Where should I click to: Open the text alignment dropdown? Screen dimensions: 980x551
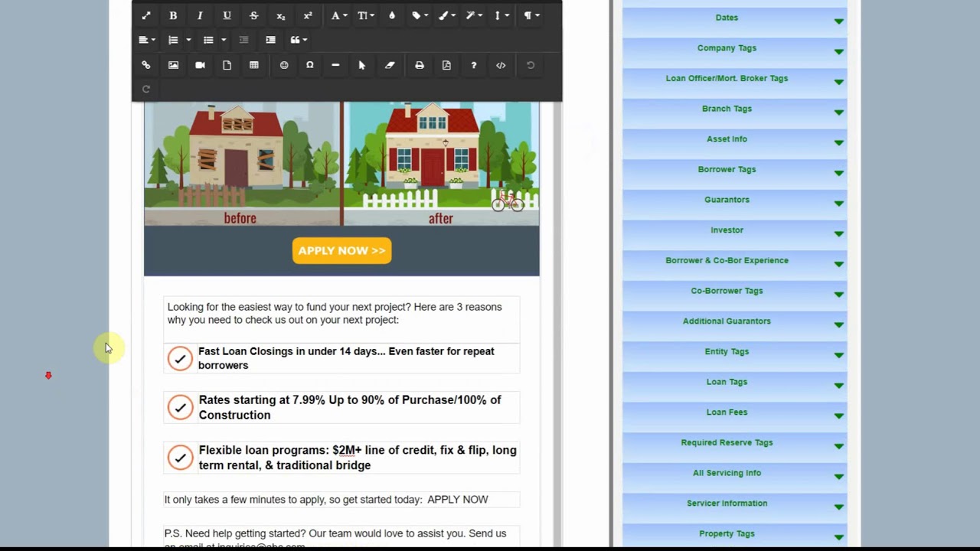click(147, 40)
